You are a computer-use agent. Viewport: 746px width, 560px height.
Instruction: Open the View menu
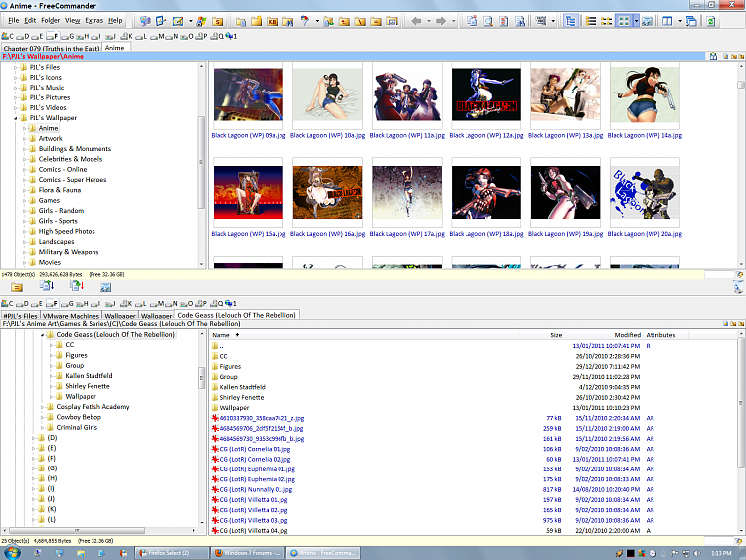pos(73,21)
